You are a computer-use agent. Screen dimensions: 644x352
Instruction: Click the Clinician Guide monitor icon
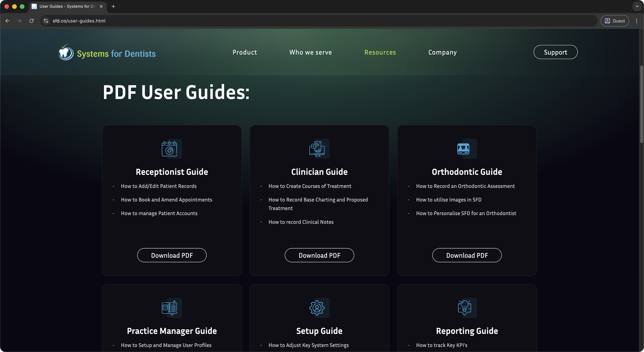318,149
